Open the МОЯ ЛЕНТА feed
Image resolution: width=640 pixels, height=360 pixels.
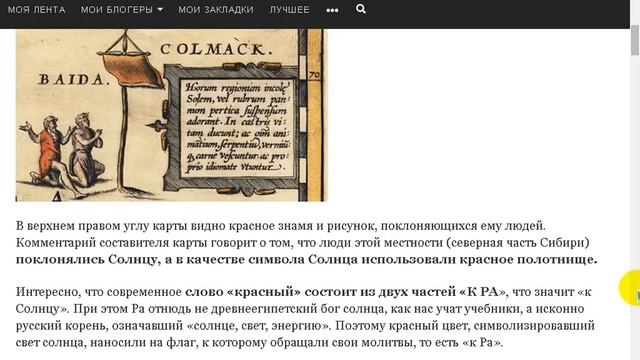tap(37, 10)
